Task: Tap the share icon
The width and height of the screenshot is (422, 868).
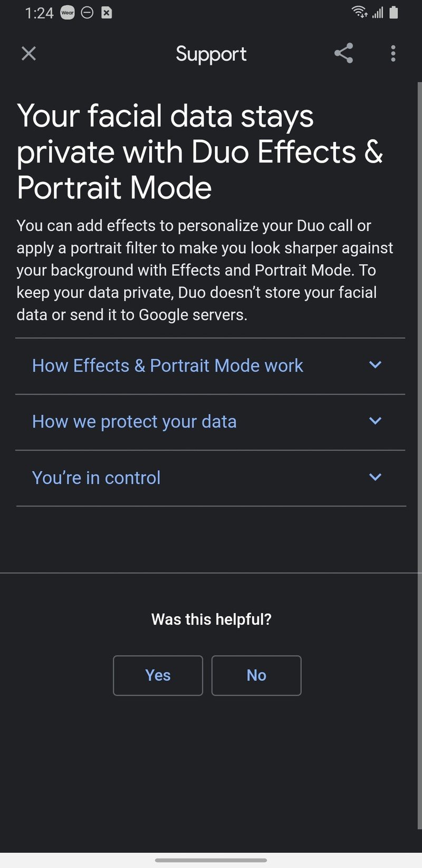Action: (x=343, y=53)
